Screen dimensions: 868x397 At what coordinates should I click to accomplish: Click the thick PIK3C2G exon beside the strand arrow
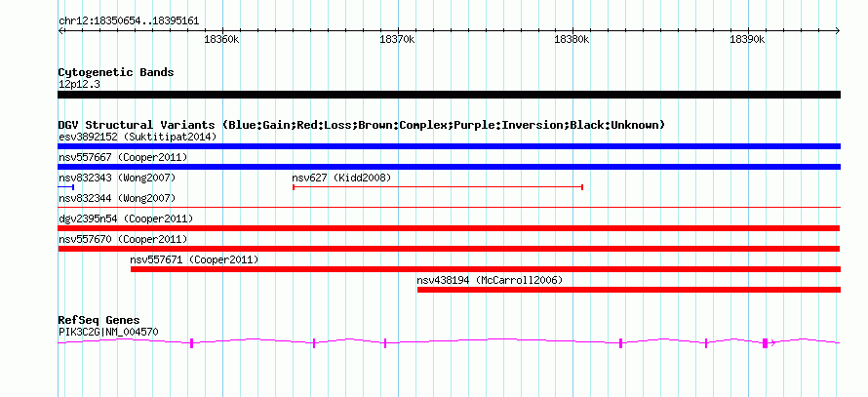pyautogui.click(x=765, y=342)
